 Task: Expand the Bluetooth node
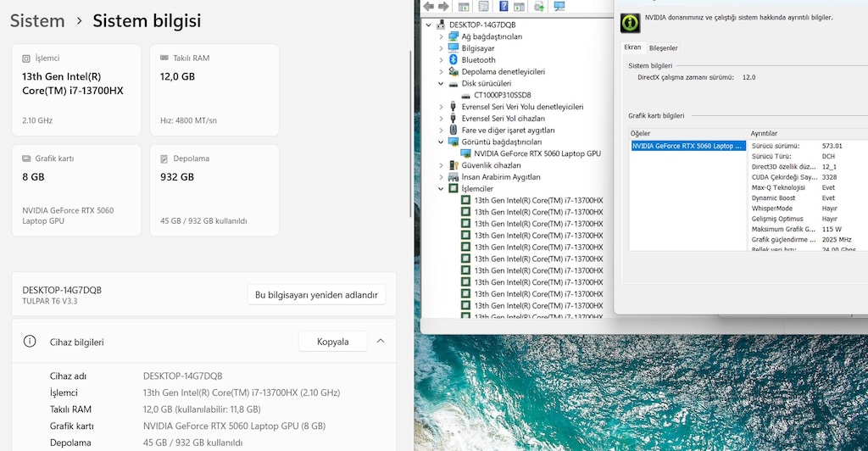tap(441, 59)
